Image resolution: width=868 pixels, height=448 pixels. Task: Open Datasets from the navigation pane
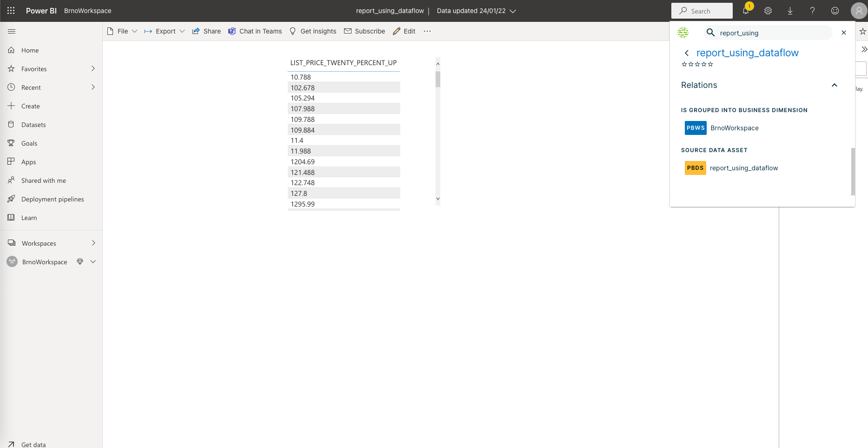[x=33, y=124]
